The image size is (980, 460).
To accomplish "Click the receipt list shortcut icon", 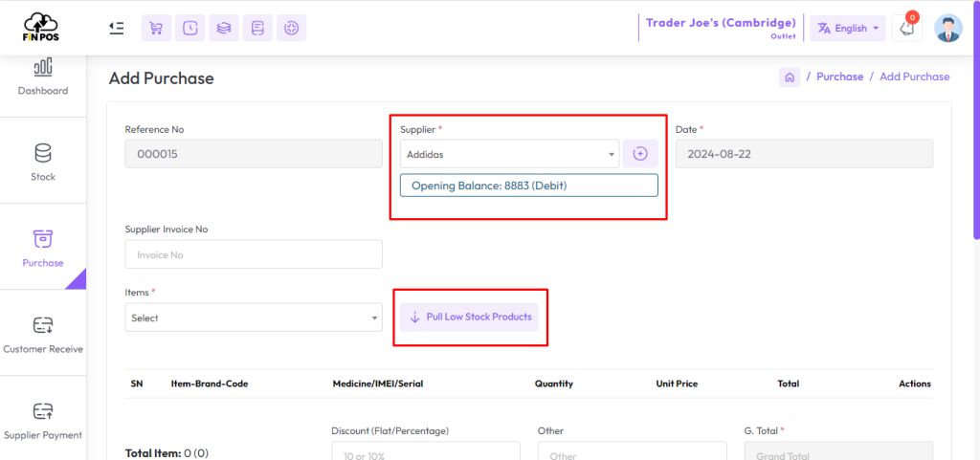I will 257,28.
